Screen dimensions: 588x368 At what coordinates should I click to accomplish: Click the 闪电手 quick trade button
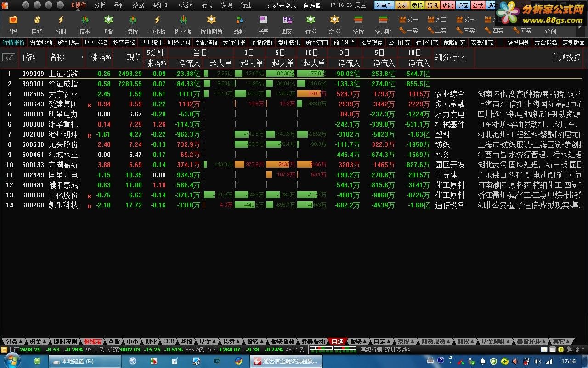pyautogui.click(x=384, y=6)
